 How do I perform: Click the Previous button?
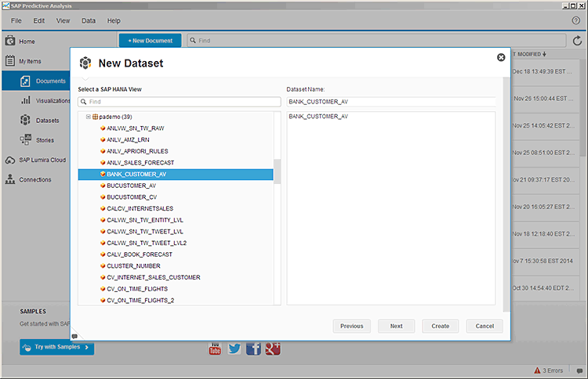352,327
